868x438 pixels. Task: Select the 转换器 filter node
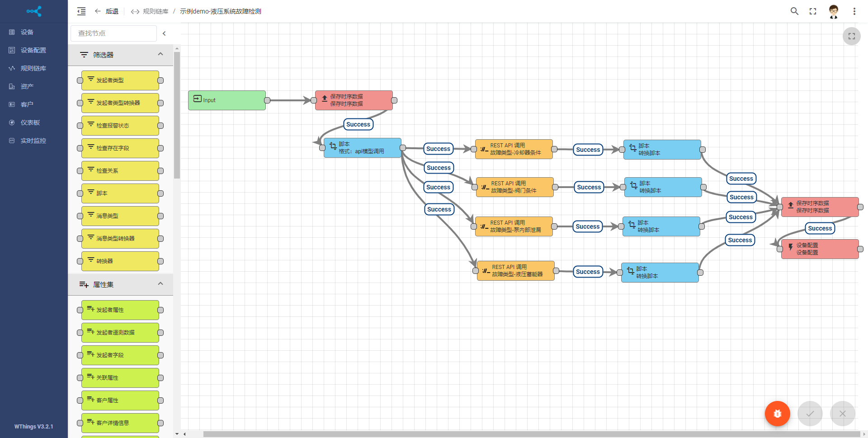(x=120, y=261)
